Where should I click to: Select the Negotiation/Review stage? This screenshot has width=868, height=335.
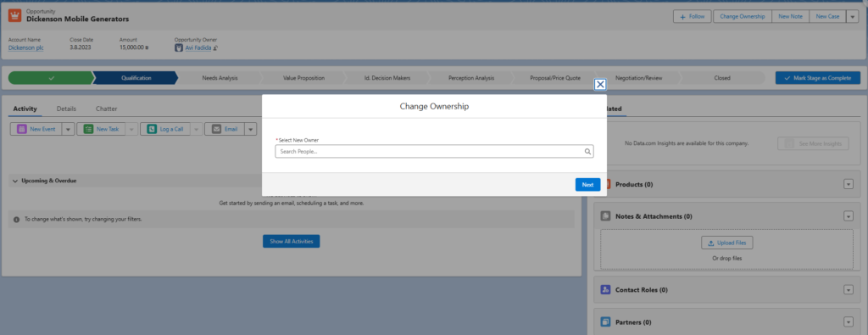(x=638, y=78)
